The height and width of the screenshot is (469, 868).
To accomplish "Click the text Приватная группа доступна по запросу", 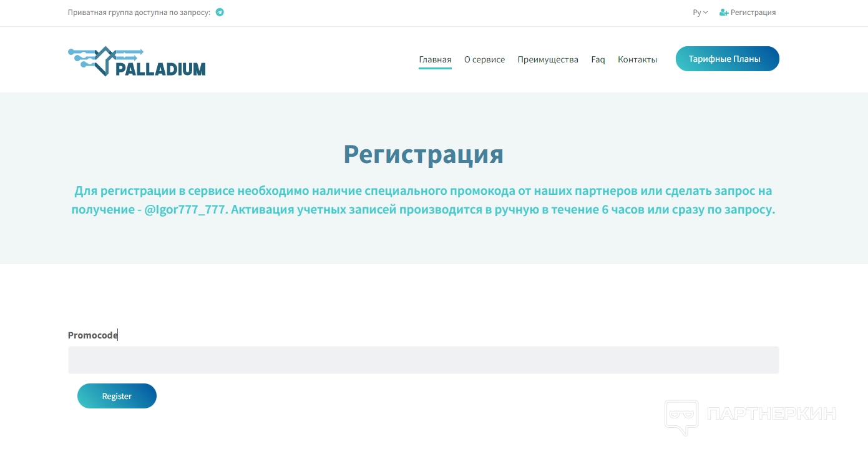I will pos(139,12).
